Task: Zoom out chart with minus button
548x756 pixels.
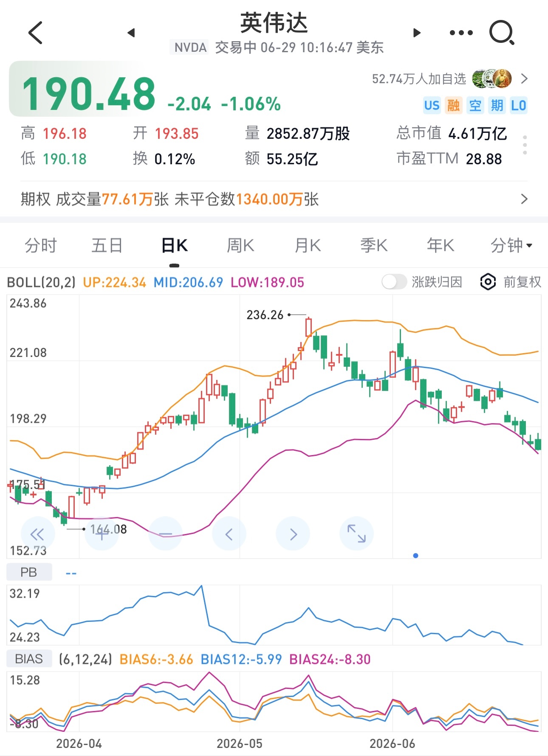Action: [x=165, y=534]
